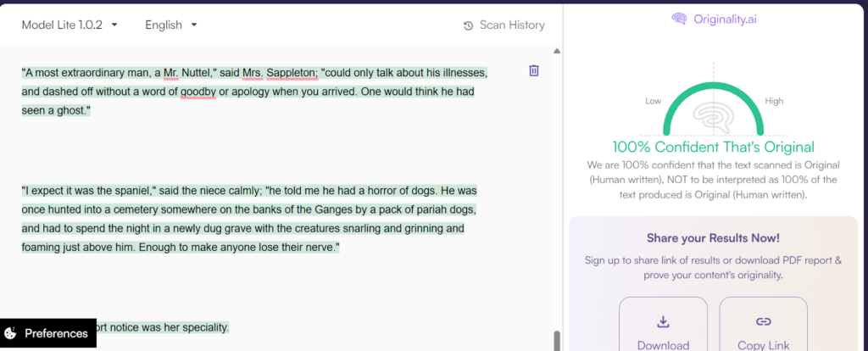Viewport: 868px width, 351px height.
Task: Click the underlined word "goodby"
Action: tap(198, 92)
